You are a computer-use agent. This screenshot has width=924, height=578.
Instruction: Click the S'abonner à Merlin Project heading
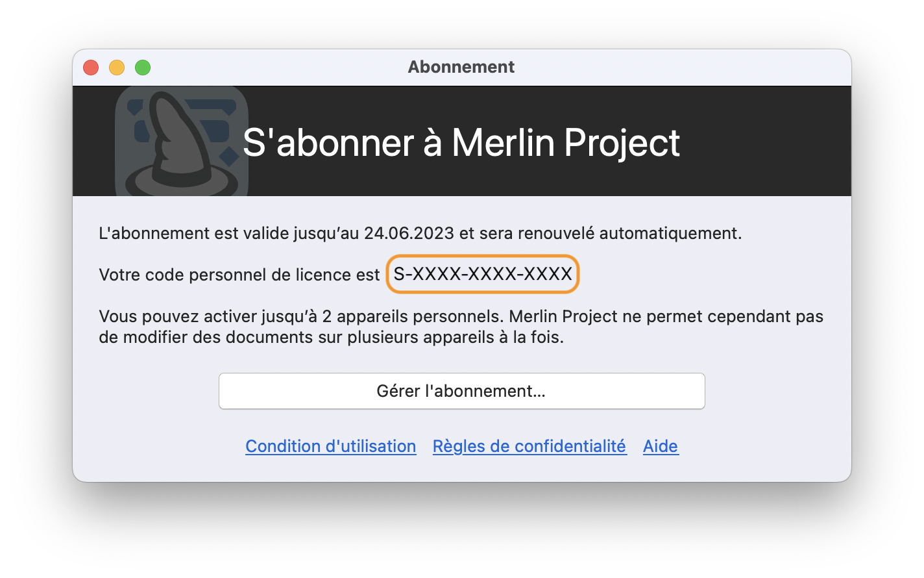pyautogui.click(x=461, y=143)
